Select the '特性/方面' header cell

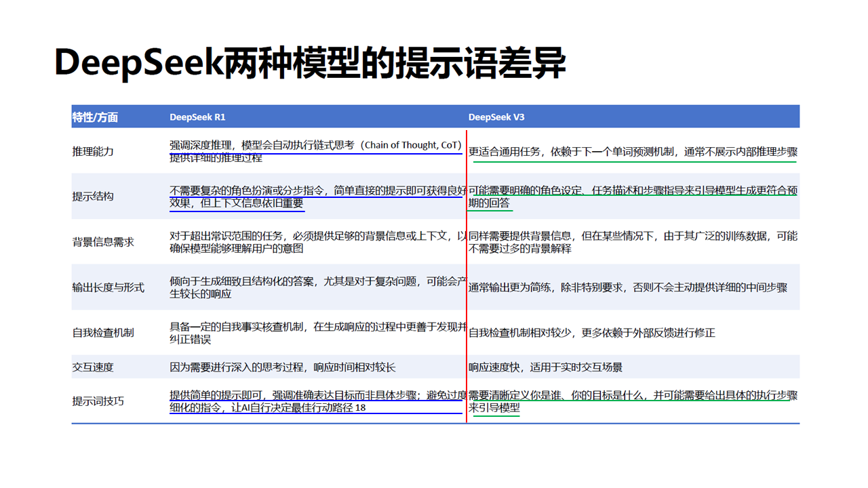95,117
